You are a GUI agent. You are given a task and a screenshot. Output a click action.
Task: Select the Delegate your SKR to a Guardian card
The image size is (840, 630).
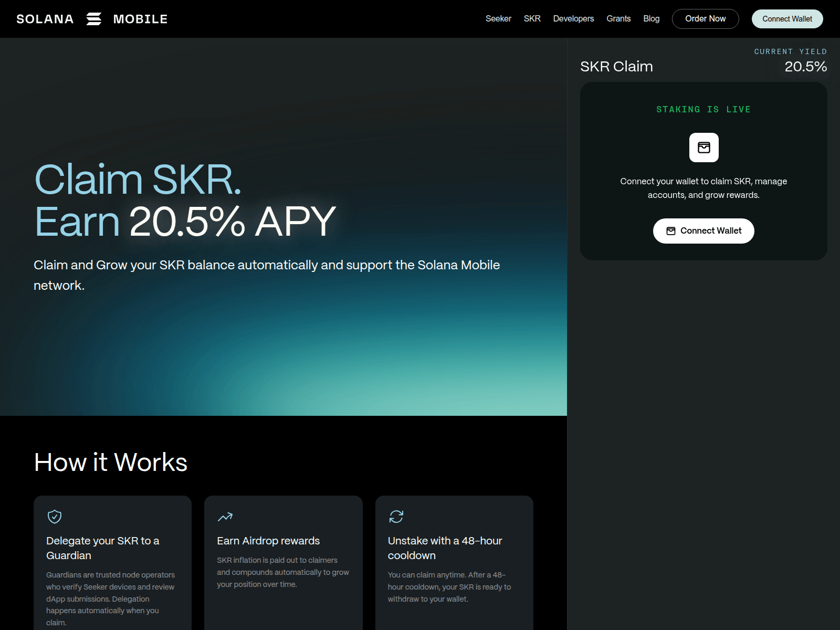coord(112,562)
